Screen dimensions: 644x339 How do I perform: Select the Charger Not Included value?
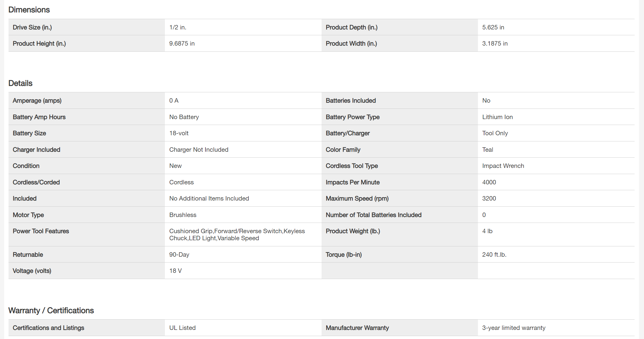pyautogui.click(x=199, y=150)
